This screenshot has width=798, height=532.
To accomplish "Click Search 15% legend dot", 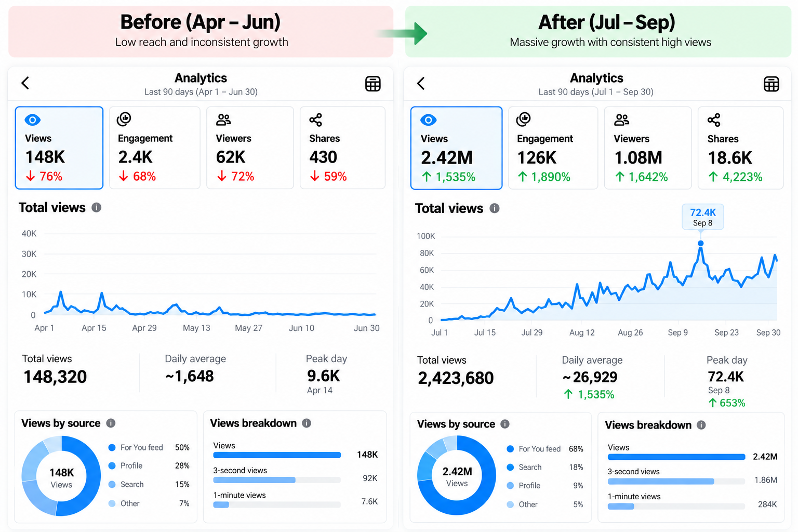I will click(112, 484).
